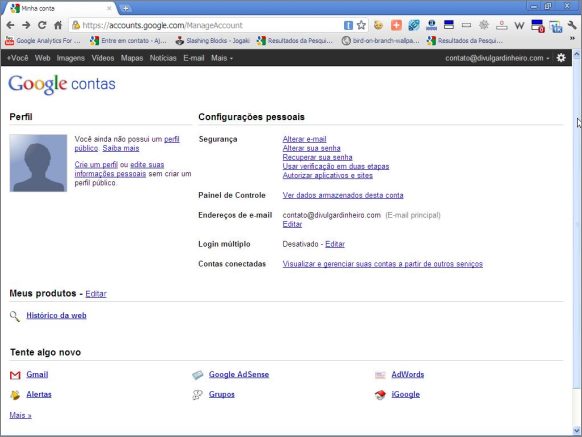The height and width of the screenshot is (437, 582).
Task: Click the edite suas informações pessoais link
Action: click(x=120, y=169)
